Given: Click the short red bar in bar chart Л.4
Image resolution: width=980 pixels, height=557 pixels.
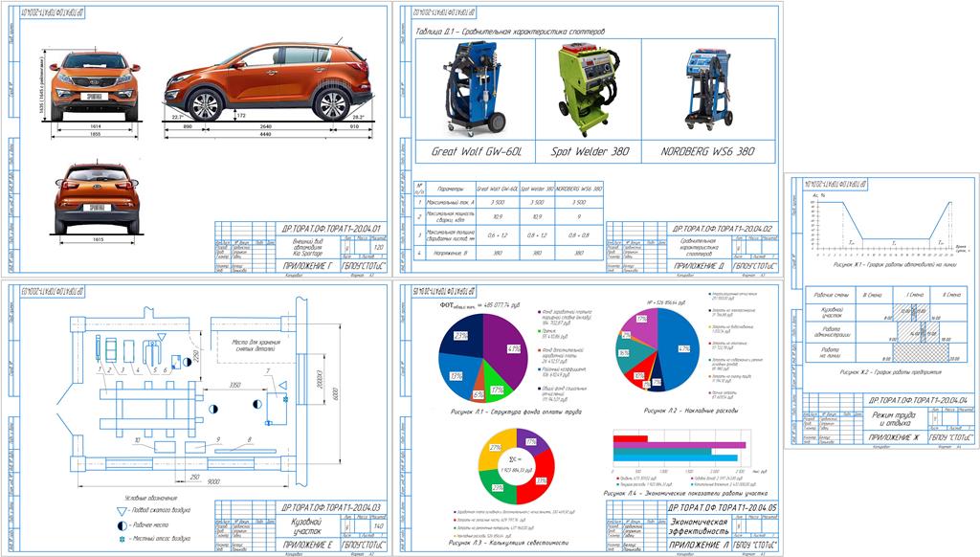Looking at the screenshot, I should [x=631, y=439].
